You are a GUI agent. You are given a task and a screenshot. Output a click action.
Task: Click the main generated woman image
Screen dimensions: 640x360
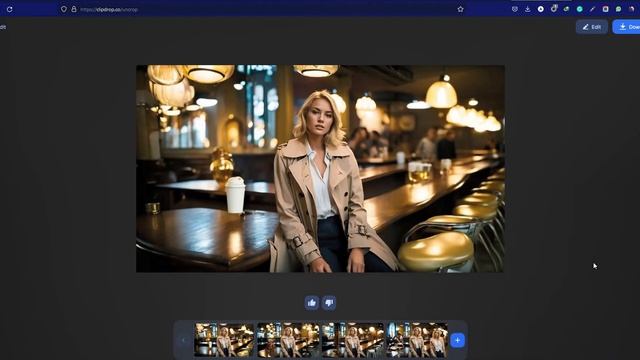(320, 169)
